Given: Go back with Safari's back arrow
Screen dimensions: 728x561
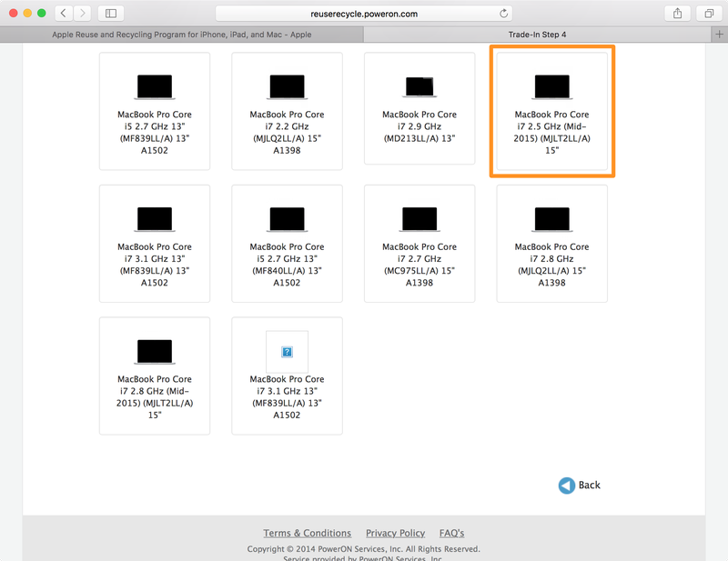Looking at the screenshot, I should coord(64,13).
